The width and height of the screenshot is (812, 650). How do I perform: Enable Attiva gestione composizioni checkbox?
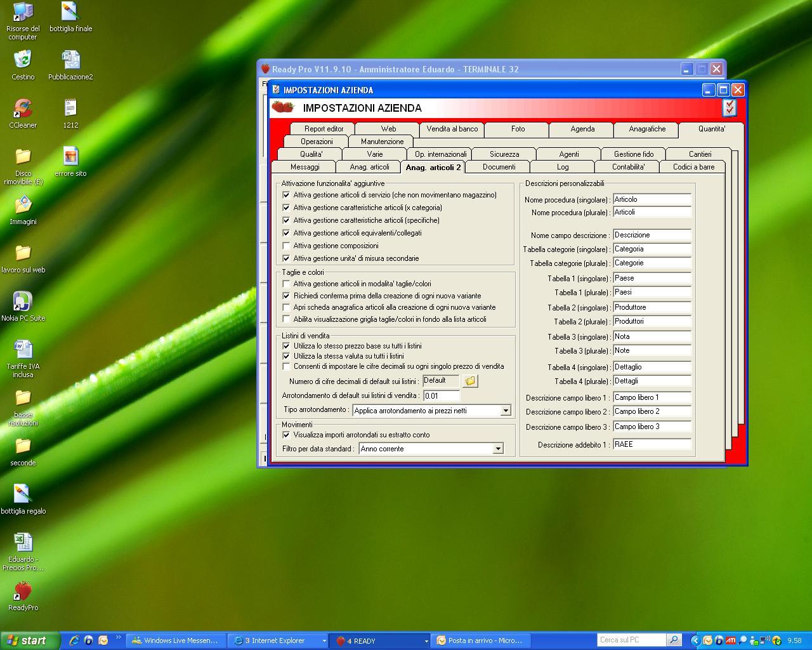286,246
